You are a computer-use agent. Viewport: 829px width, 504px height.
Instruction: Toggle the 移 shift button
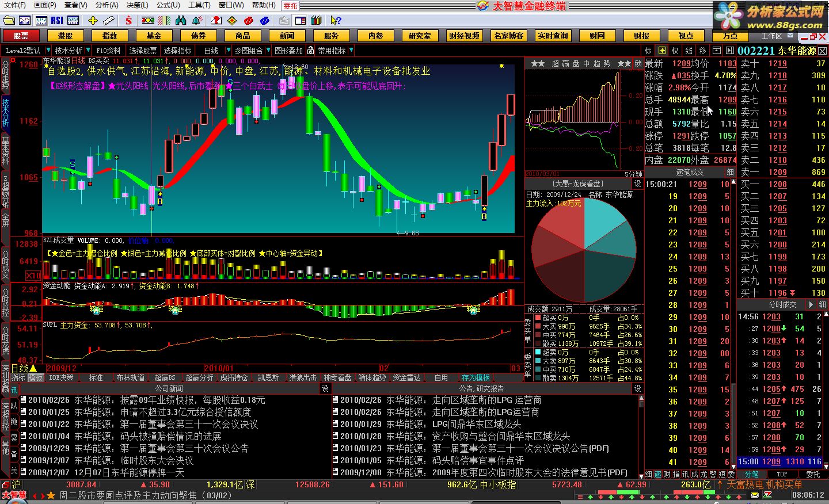pyautogui.click(x=702, y=51)
